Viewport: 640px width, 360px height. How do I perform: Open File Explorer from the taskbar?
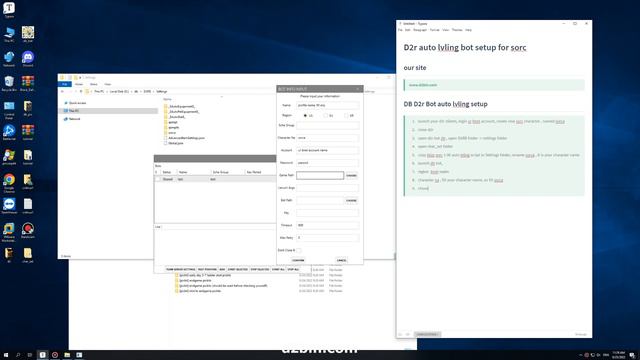click(67, 355)
